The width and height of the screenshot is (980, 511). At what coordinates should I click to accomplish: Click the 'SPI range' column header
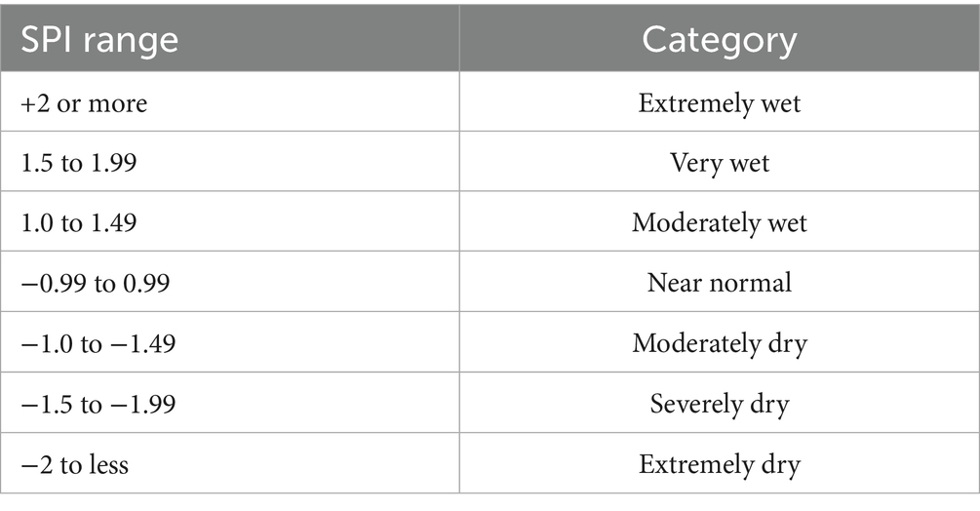pyautogui.click(x=99, y=40)
